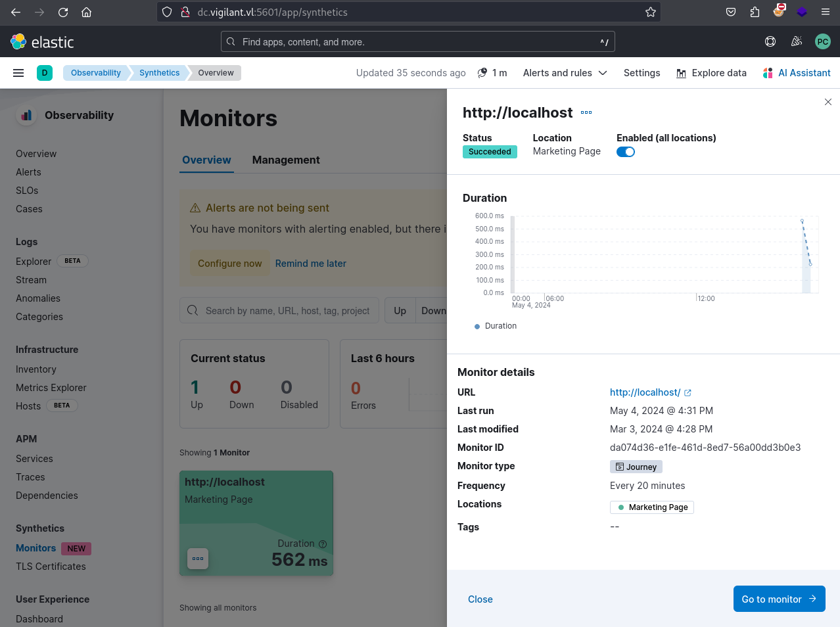Click the monitor search by name field
The height and width of the screenshot is (627, 840).
[279, 310]
